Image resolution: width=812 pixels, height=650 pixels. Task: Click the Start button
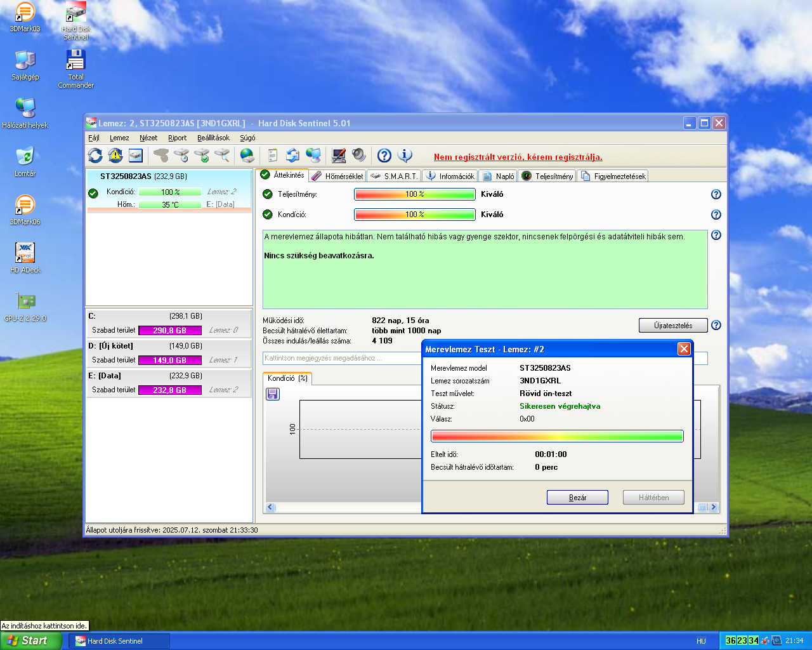coord(31,640)
